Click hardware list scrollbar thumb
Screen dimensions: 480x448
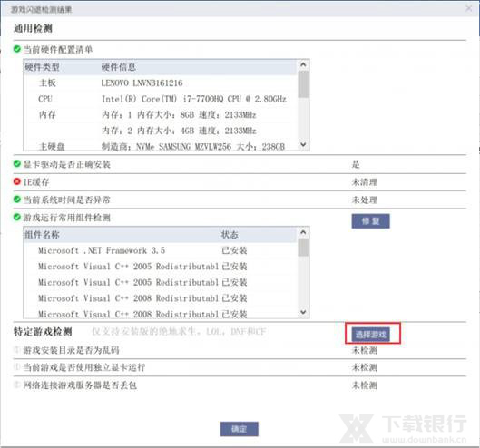click(303, 84)
